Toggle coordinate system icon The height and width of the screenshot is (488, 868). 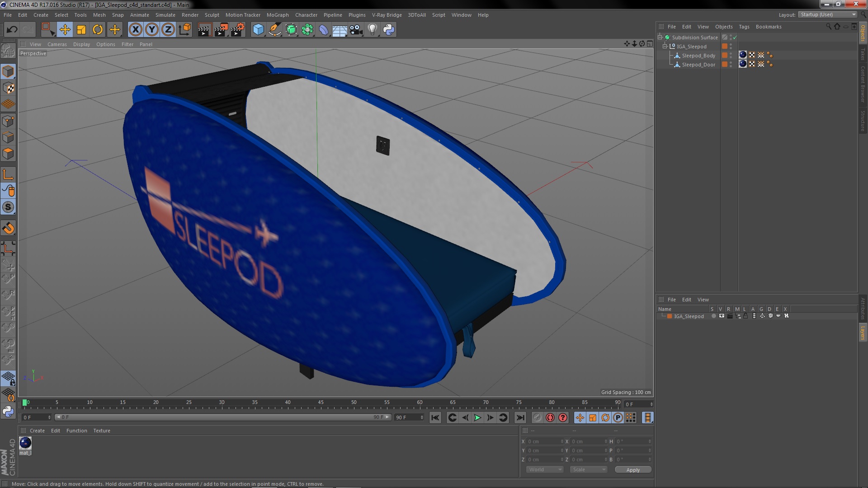coord(184,30)
